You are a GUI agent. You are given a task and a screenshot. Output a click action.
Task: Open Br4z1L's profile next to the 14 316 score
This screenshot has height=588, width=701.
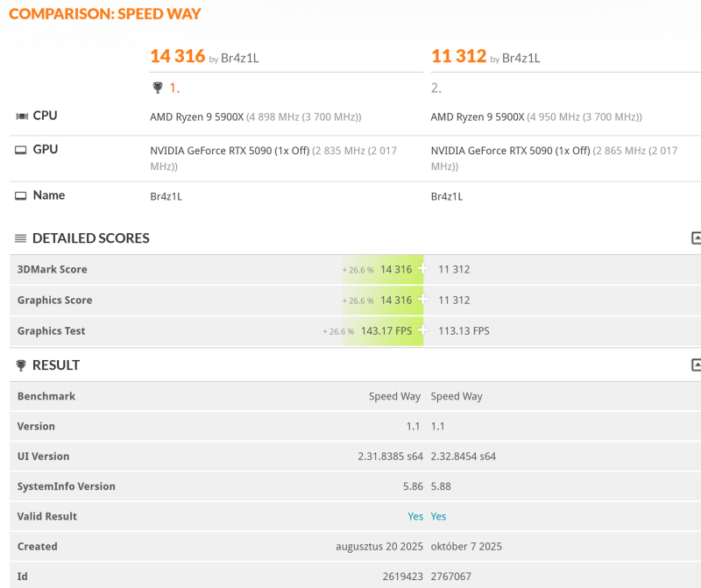(239, 59)
